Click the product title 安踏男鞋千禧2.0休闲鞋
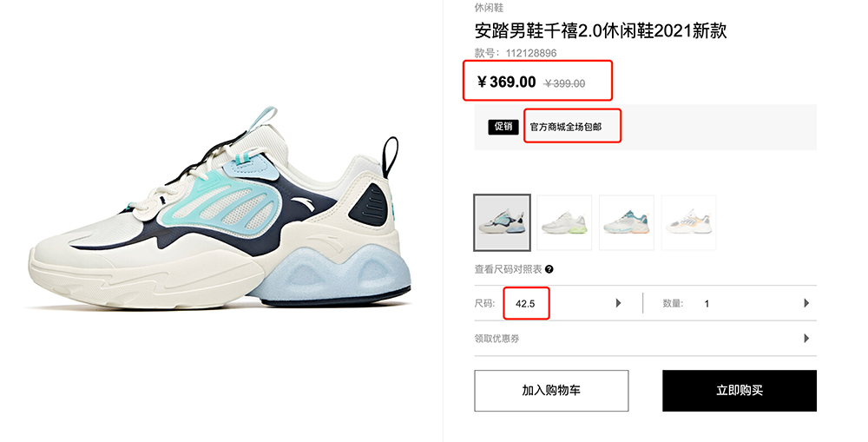The width and height of the screenshot is (868, 442). [564, 30]
